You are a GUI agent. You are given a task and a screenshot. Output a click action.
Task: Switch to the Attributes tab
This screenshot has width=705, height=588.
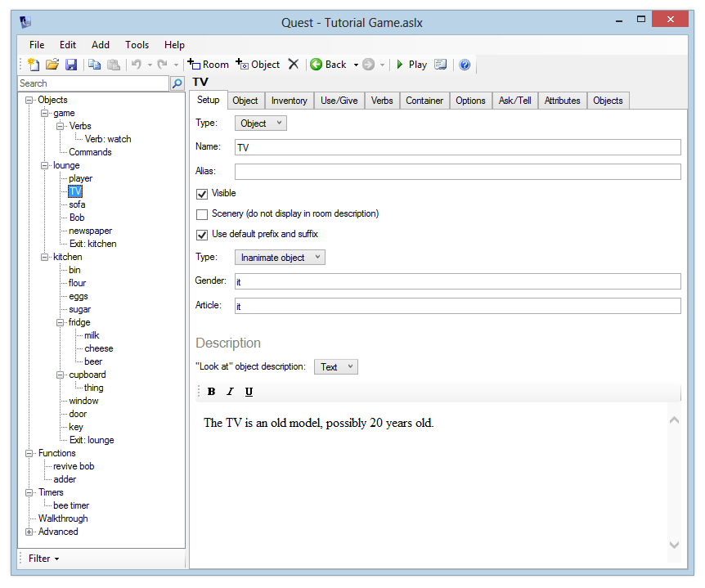click(x=563, y=101)
